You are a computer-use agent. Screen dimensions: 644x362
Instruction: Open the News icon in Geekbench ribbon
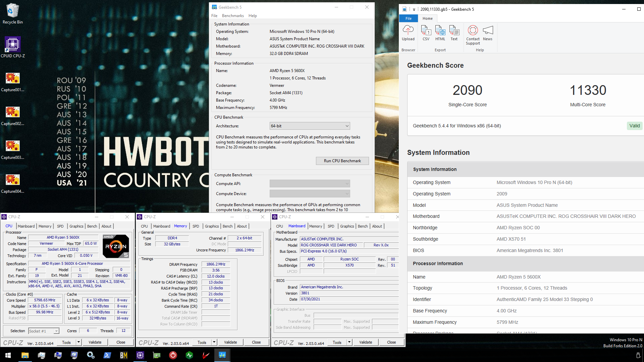coord(488,33)
